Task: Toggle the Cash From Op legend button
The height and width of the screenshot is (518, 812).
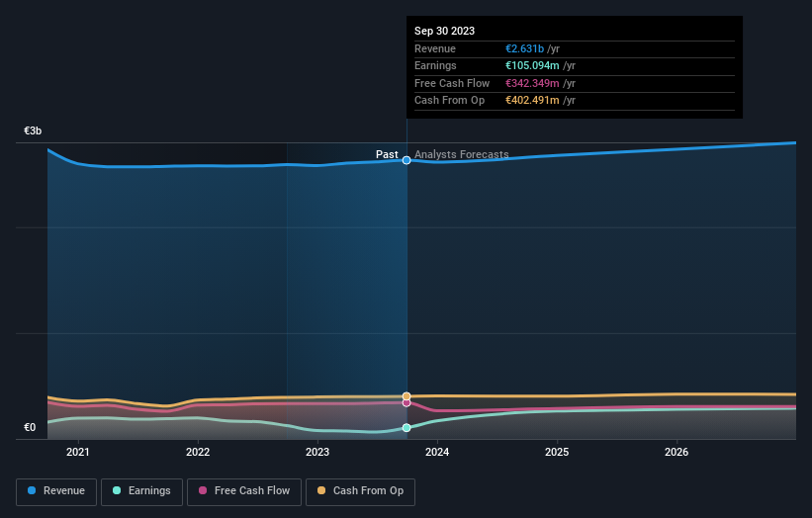Action: (x=360, y=491)
